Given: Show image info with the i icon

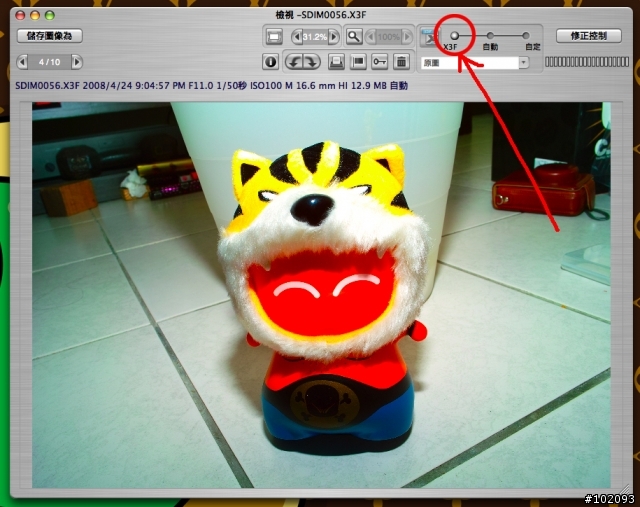Looking at the screenshot, I should pyautogui.click(x=270, y=62).
